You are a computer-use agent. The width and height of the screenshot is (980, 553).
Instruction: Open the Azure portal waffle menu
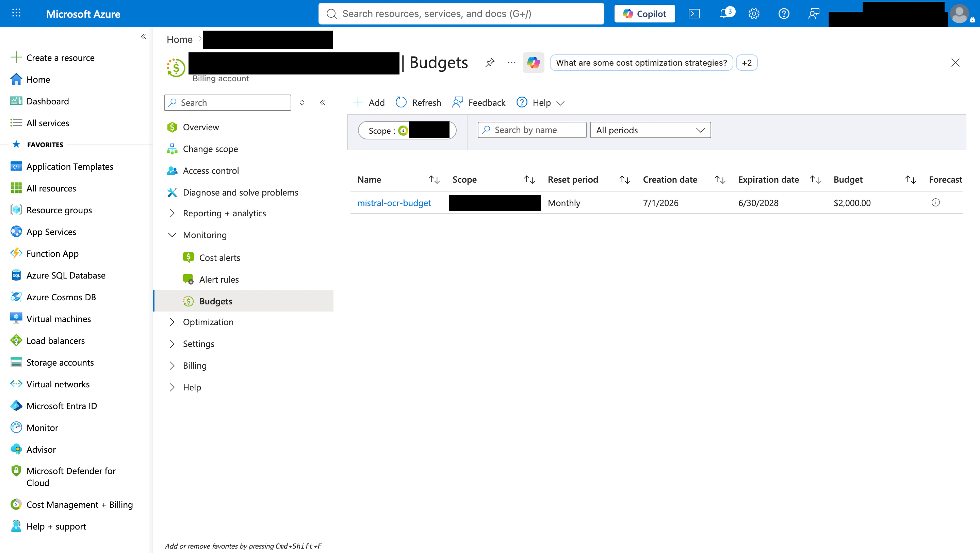coord(16,13)
